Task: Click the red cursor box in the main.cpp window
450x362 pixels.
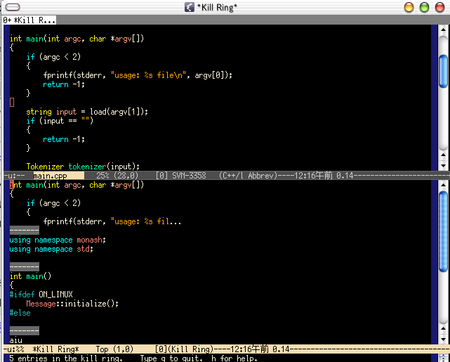Action: pyautogui.click(x=12, y=102)
